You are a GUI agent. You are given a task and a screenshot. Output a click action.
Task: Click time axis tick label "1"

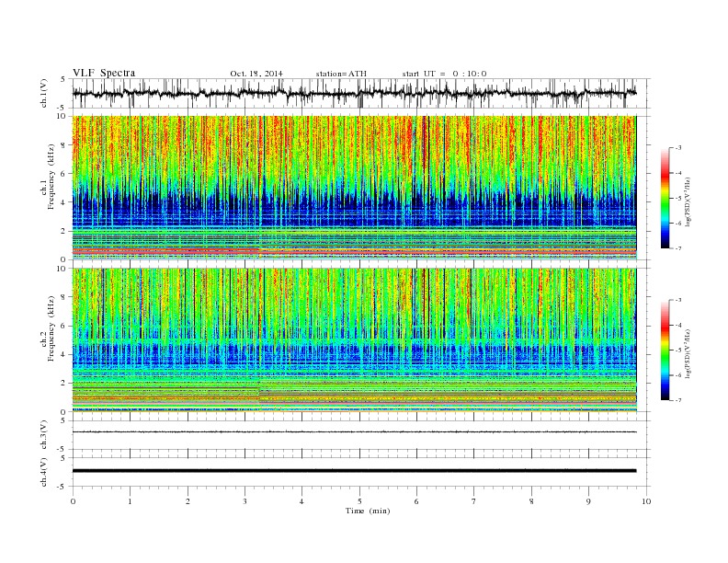130,501
